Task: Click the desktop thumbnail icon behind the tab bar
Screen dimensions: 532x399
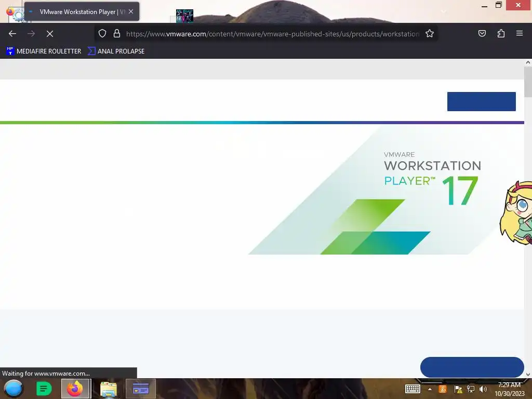Action: [x=184, y=16]
